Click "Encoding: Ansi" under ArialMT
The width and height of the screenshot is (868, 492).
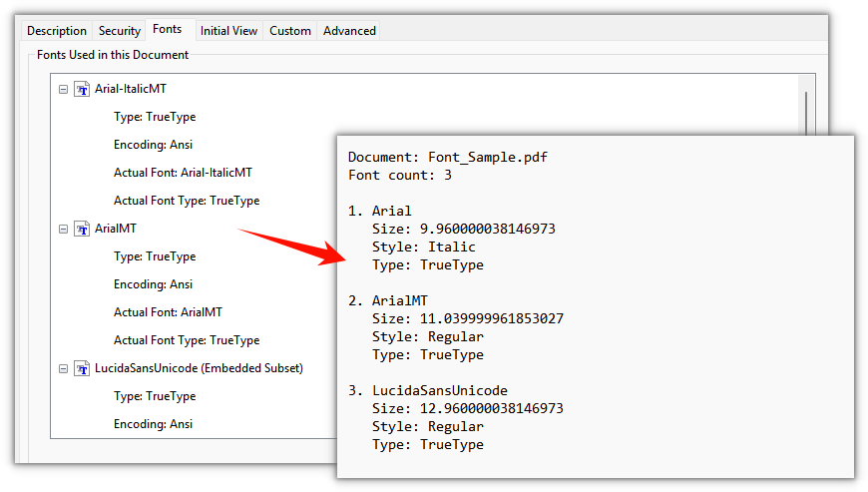click(153, 284)
